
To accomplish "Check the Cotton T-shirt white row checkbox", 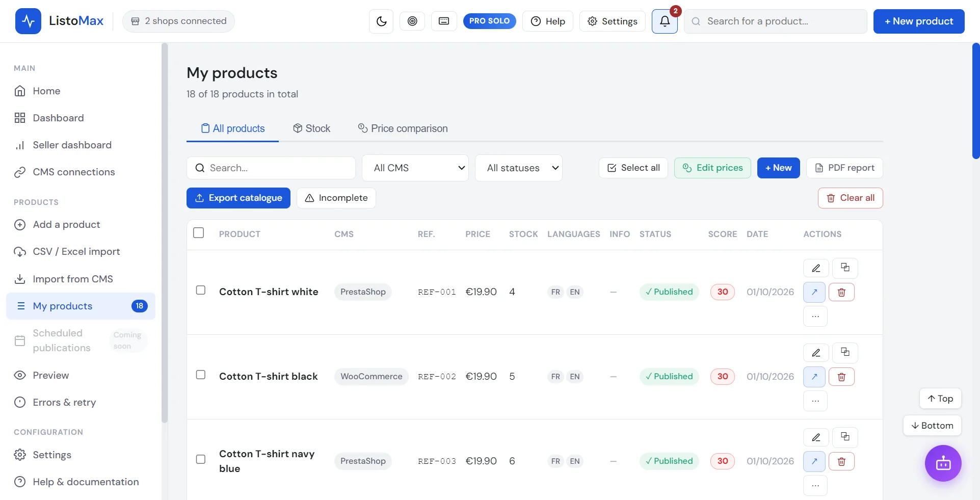I will [201, 290].
